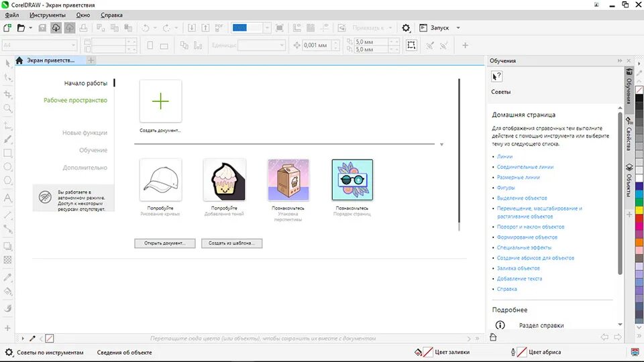Image resolution: width=644 pixels, height=362 pixels.
Task: Click the outline pen status icon
Action: pyautogui.click(x=513, y=352)
